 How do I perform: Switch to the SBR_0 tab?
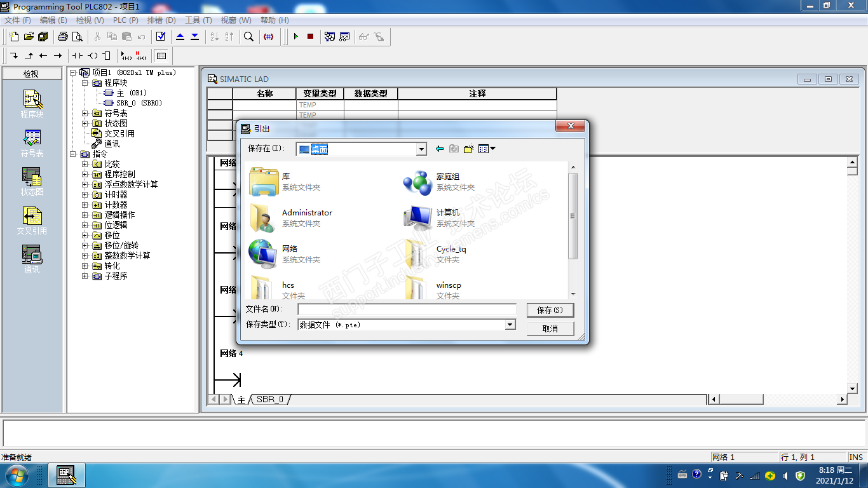270,400
